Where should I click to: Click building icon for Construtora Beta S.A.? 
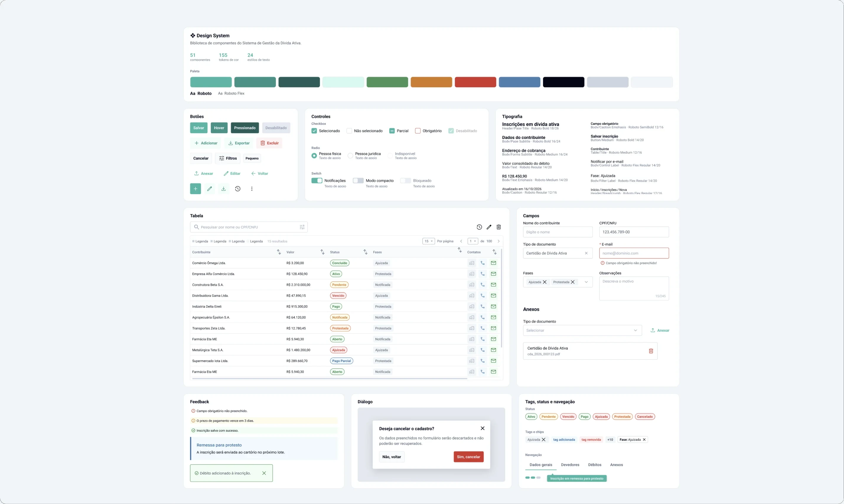tap(472, 284)
